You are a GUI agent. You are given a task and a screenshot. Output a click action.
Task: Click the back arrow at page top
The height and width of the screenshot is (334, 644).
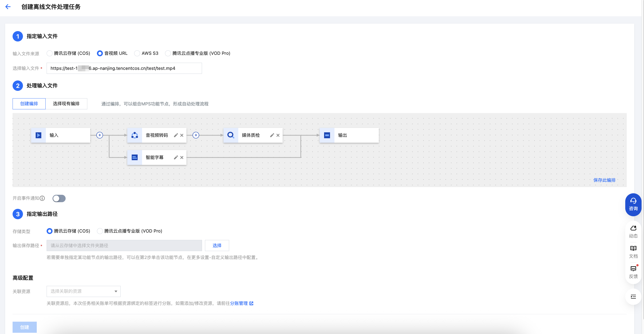point(8,7)
